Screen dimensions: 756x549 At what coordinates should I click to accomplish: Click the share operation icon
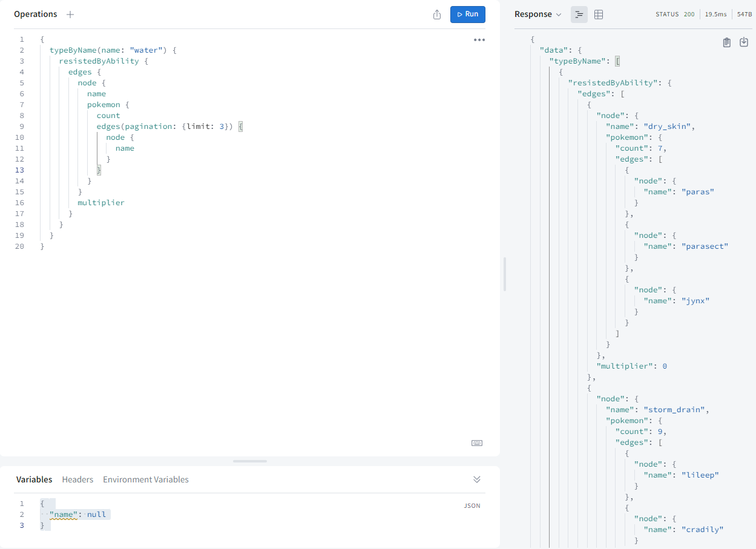[x=437, y=15]
